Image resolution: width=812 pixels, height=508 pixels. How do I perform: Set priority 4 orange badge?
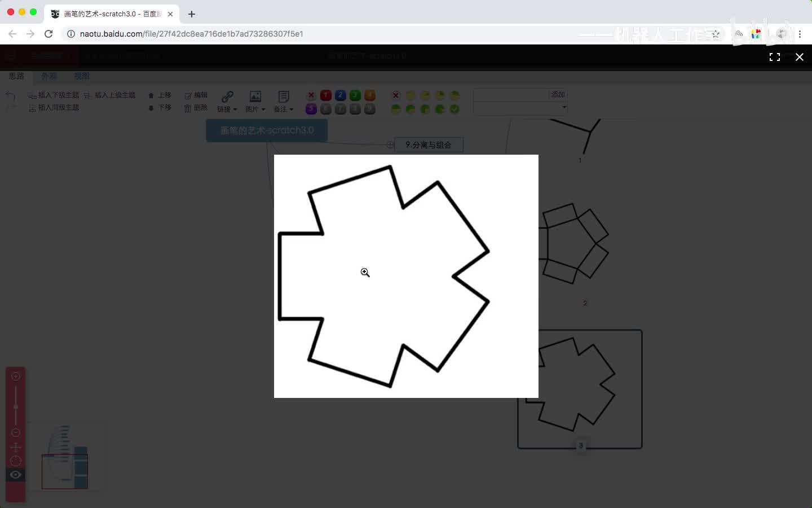370,95
